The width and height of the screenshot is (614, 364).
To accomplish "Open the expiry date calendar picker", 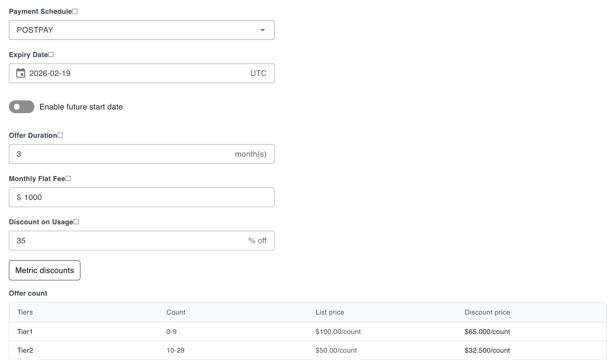I will [x=21, y=73].
